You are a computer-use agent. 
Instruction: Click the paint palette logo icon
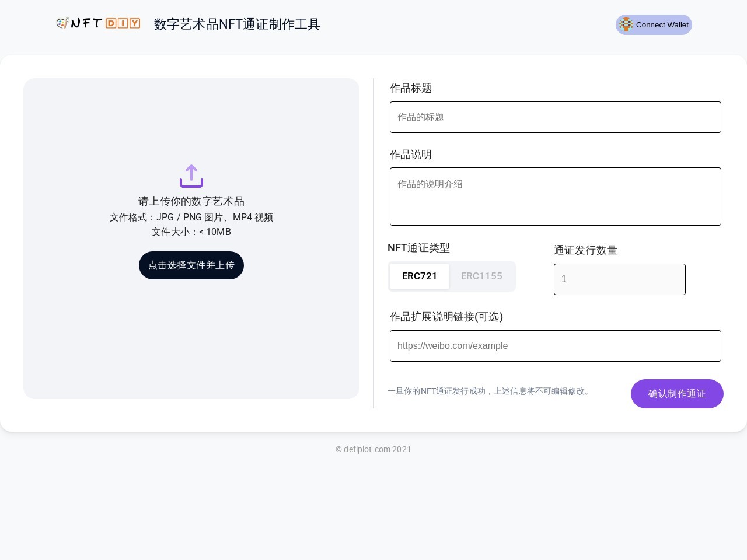click(62, 23)
